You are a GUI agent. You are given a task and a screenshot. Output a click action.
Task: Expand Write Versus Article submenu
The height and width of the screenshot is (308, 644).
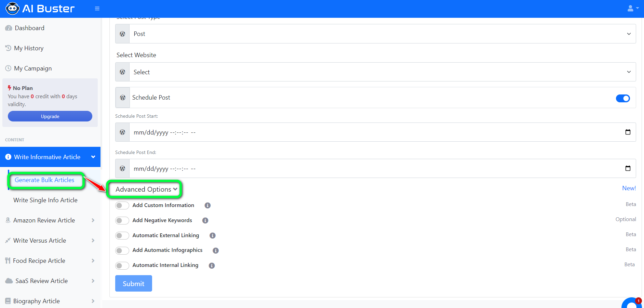[x=93, y=240]
